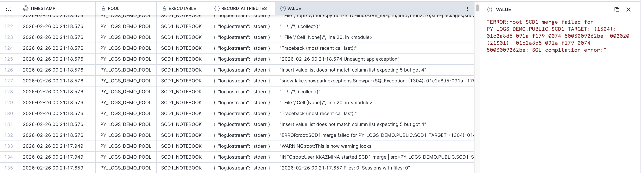Viewport: 644px width, 173px height.
Task: Select the "ERROR:root:SCD1 merge failed" value cell
Action: coord(375,135)
